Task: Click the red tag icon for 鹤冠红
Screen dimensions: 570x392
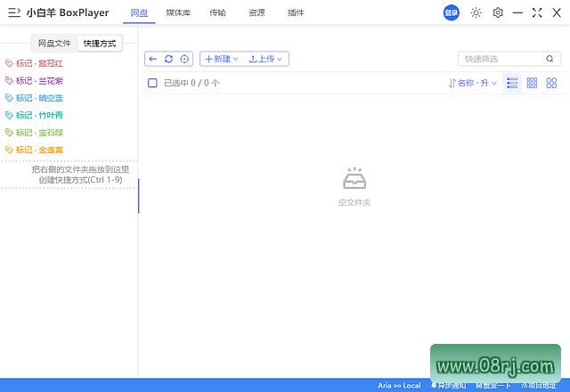Action: tap(9, 63)
